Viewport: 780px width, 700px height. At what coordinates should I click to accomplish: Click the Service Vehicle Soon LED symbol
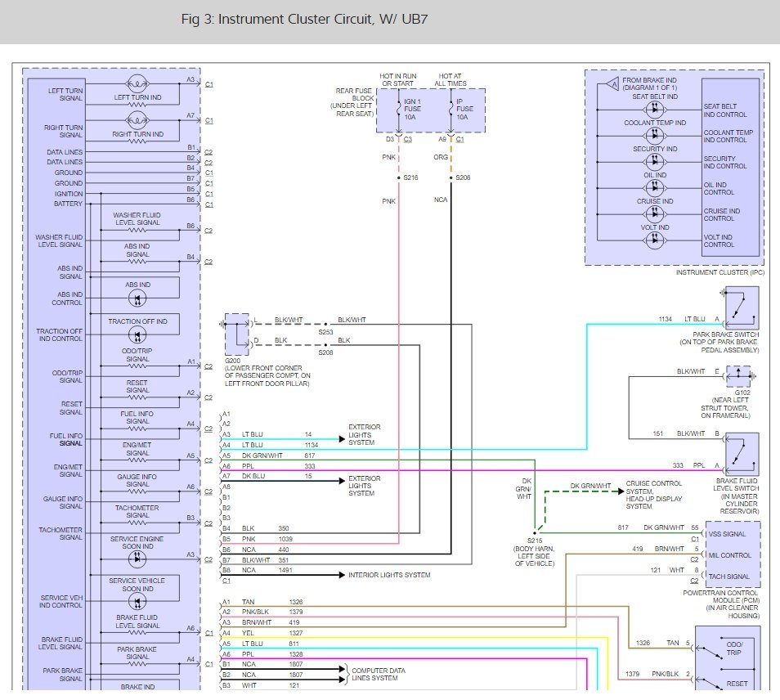137,602
